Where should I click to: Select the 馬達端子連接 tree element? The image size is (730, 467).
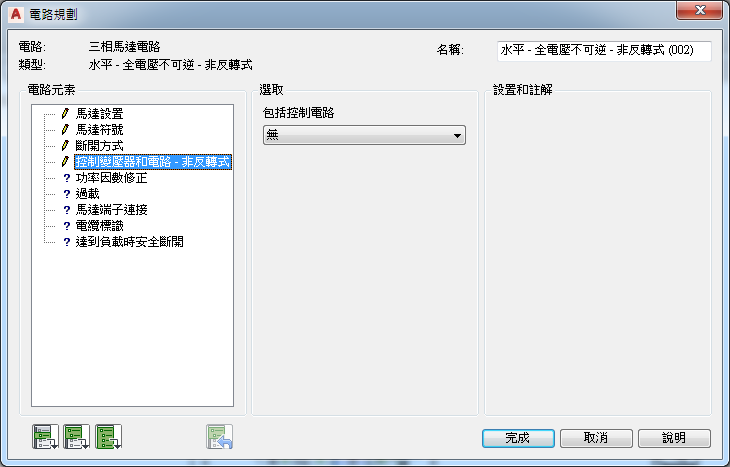click(111, 210)
